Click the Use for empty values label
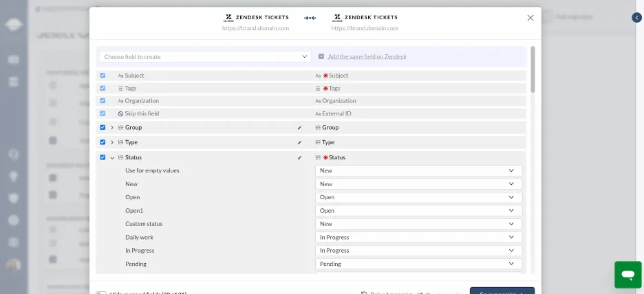Viewport: 644px width, 294px height. [152, 170]
